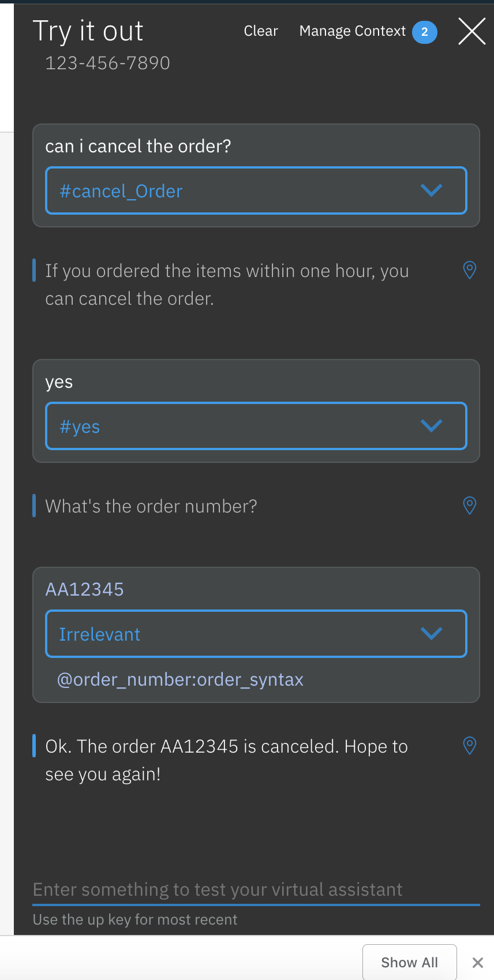The width and height of the screenshot is (494, 980).
Task: Expand the #cancel_Order intent chevron
Action: pos(431,190)
